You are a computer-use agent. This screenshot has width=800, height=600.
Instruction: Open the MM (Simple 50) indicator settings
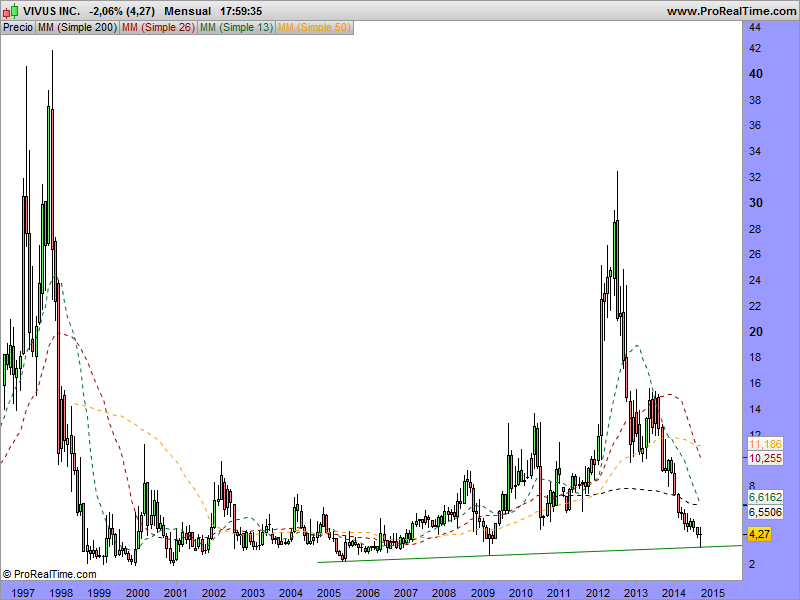click(x=314, y=28)
